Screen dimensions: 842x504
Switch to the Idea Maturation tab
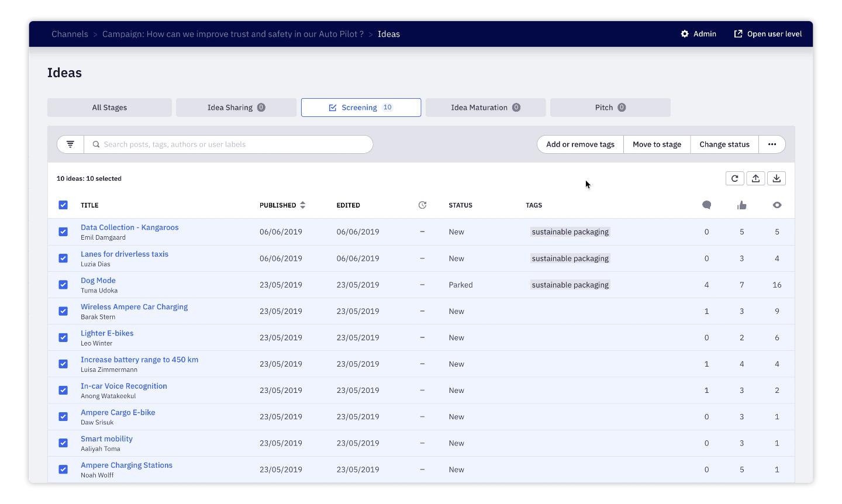(x=485, y=108)
